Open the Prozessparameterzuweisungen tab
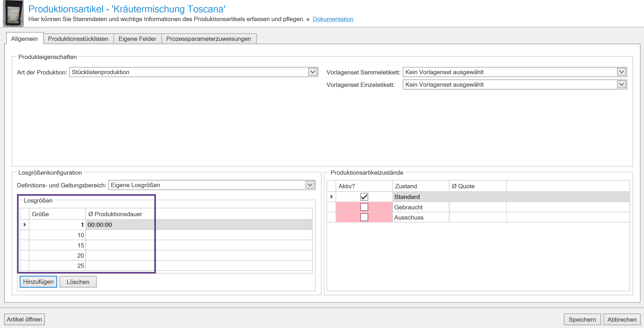 click(208, 39)
